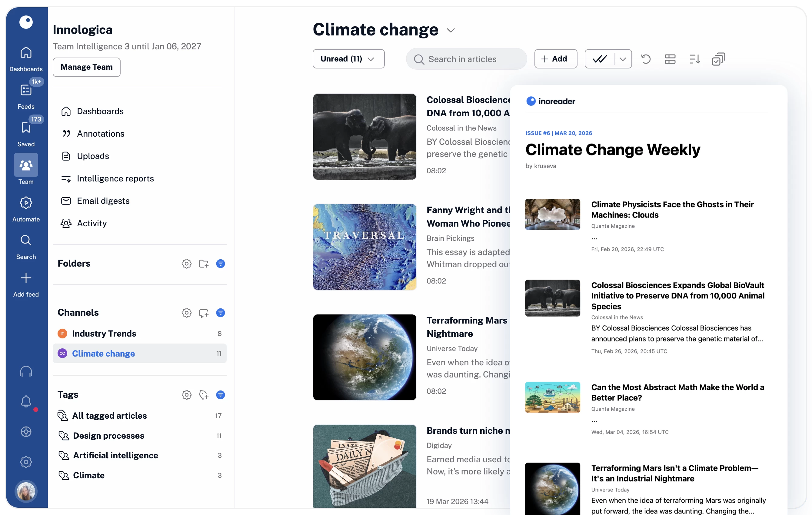Open the Unread (11) filter dropdown
Viewport: 812px width, 515px height.
348,59
